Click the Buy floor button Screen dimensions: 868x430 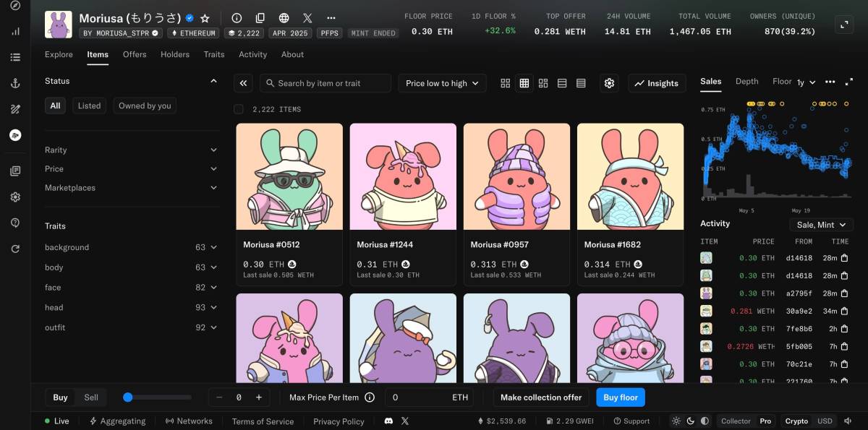pyautogui.click(x=620, y=397)
